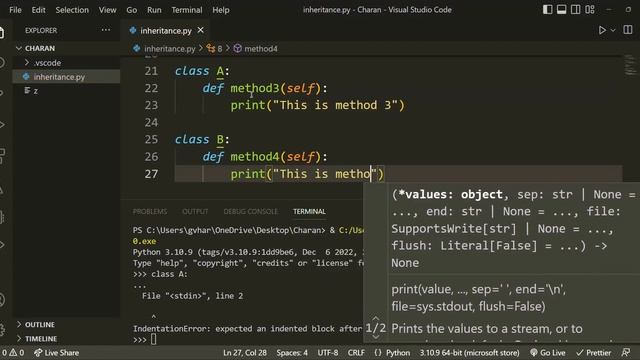Open the View menu
Screen dimensions: 640x360
click(107, 10)
